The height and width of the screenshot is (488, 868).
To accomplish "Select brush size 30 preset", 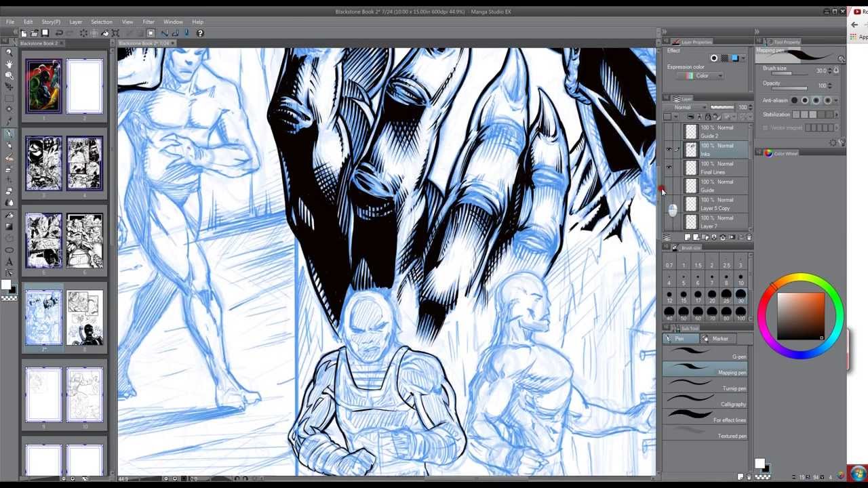I will tap(741, 296).
